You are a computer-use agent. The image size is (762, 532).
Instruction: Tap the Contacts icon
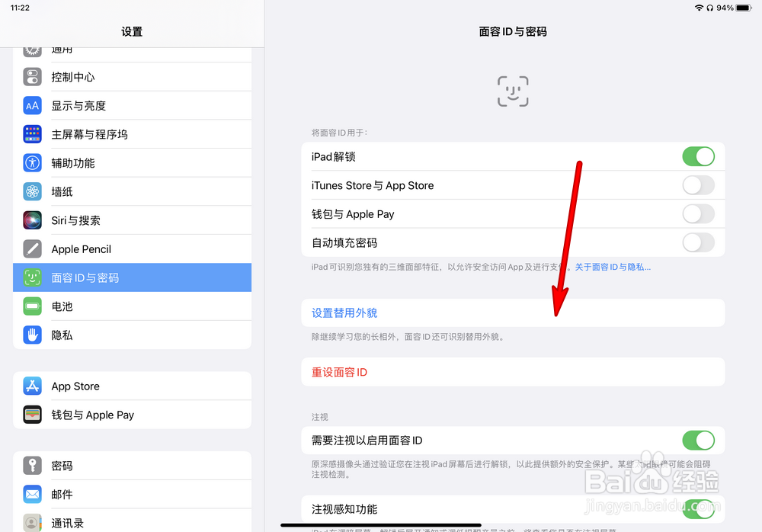(33, 523)
